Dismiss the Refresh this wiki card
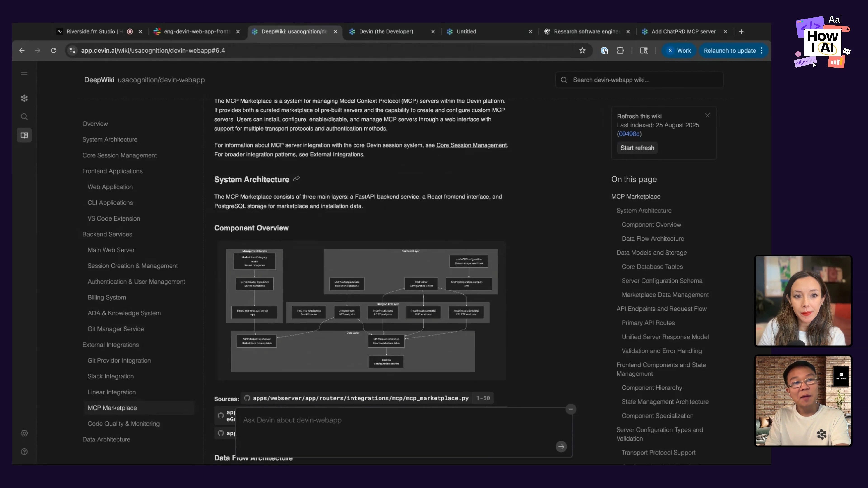The image size is (868, 488). point(708,115)
